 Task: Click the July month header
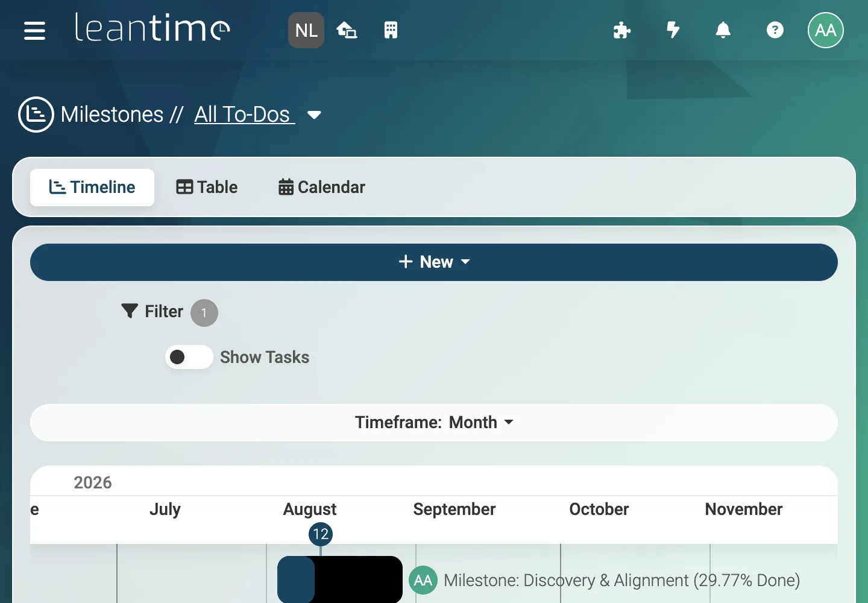[x=165, y=510]
